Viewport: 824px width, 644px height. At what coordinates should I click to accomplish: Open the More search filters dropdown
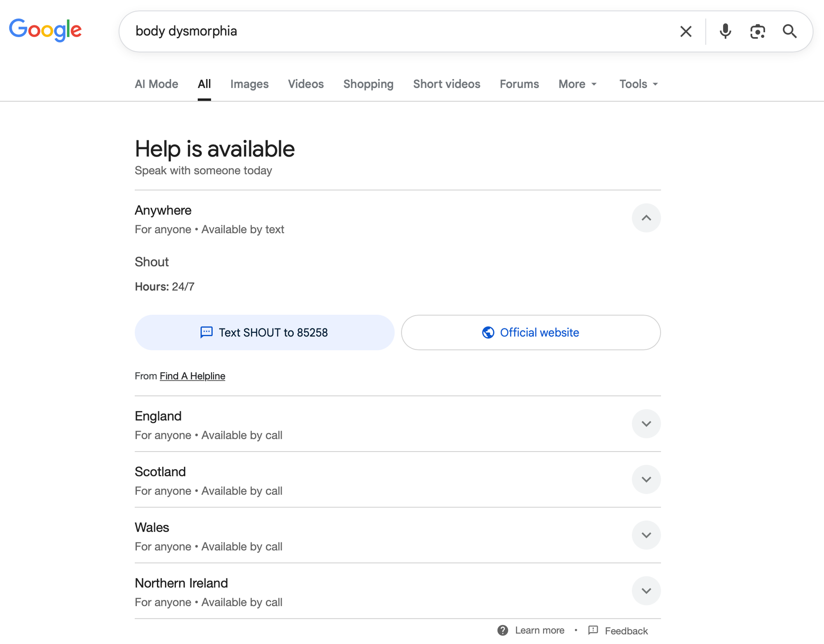click(577, 84)
